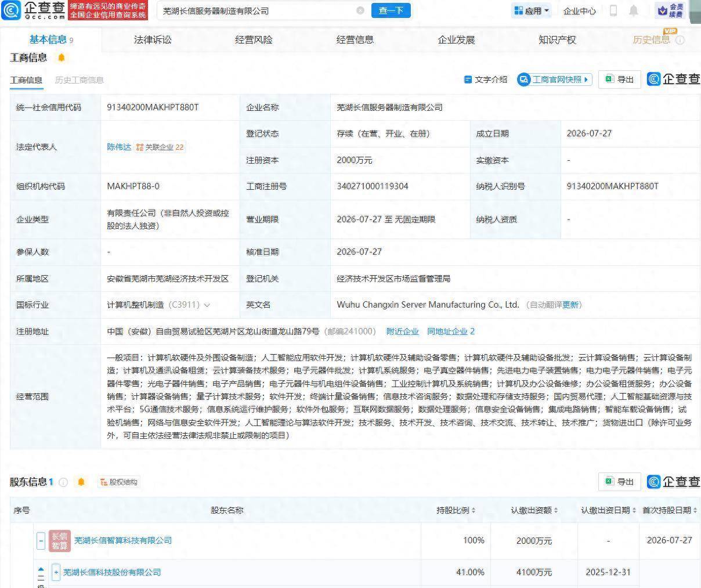Click the second-level up arrow icon
The height and width of the screenshot is (588, 701).
[41, 569]
